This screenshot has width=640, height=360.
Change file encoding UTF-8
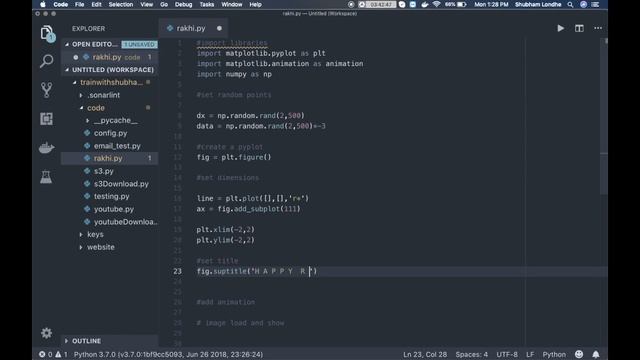click(x=507, y=354)
